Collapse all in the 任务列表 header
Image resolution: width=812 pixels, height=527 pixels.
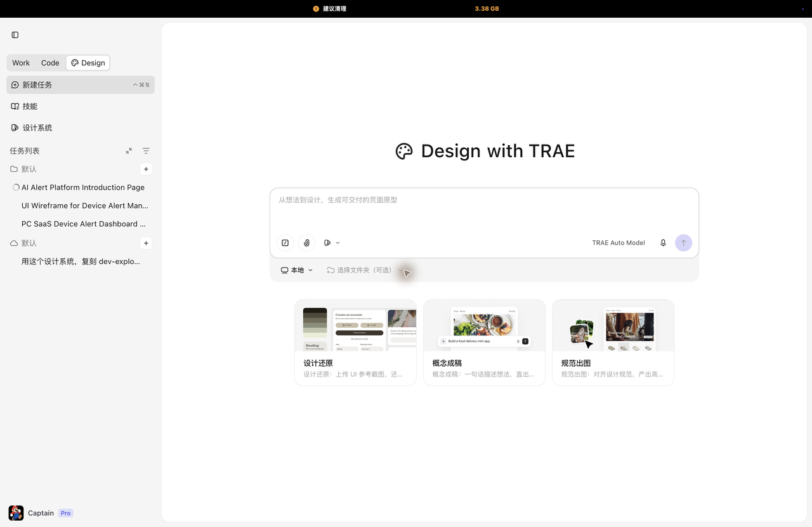coord(129,151)
